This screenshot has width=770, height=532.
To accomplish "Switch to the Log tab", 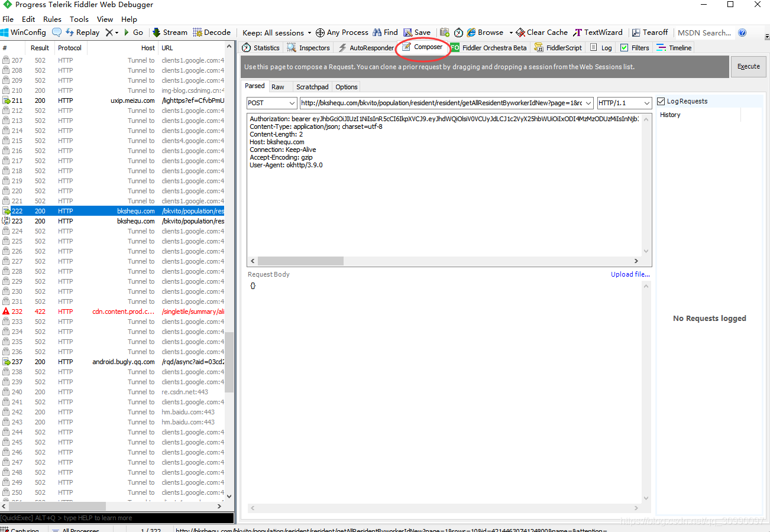I will 601,48.
